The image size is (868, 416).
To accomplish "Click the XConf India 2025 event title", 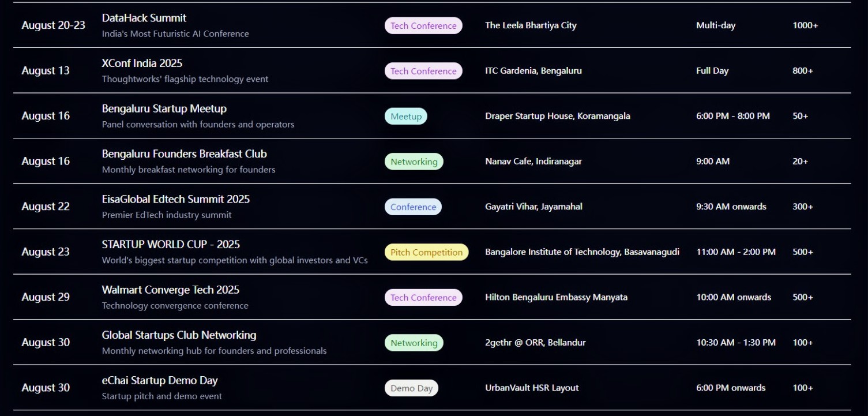I will point(142,63).
